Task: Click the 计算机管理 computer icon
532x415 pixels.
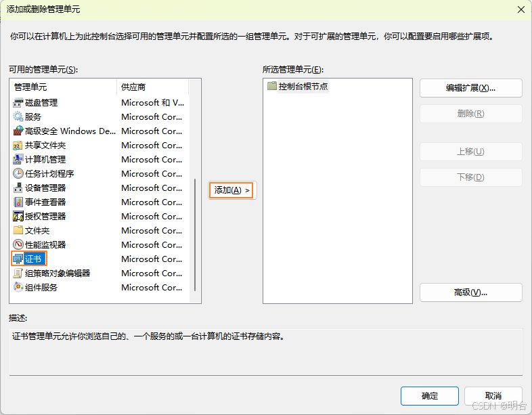Action: click(x=18, y=160)
